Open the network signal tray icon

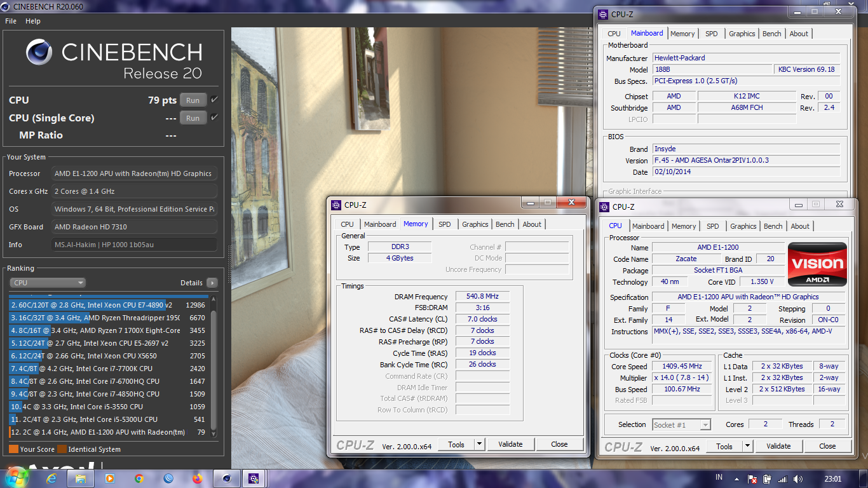point(782,478)
